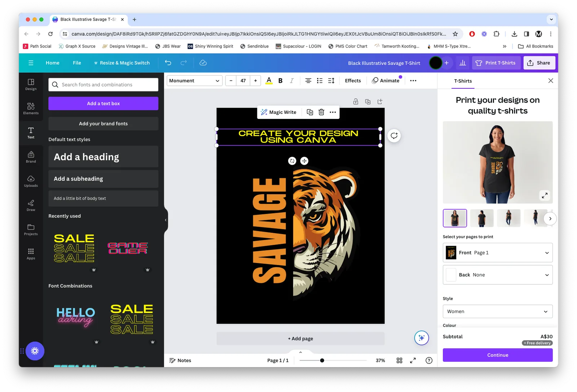Open Resize & Magic Switch menu

(122, 63)
